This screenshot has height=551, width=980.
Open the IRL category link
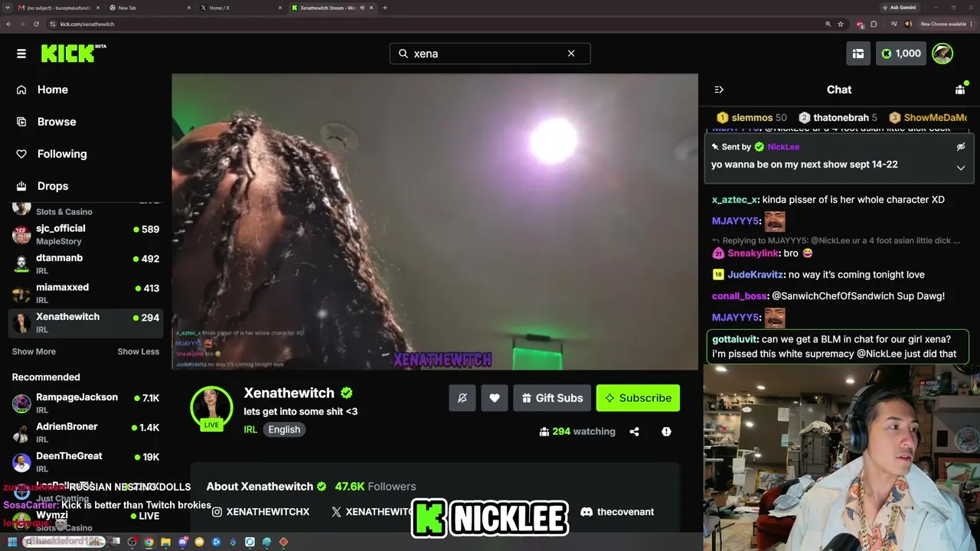coord(250,429)
